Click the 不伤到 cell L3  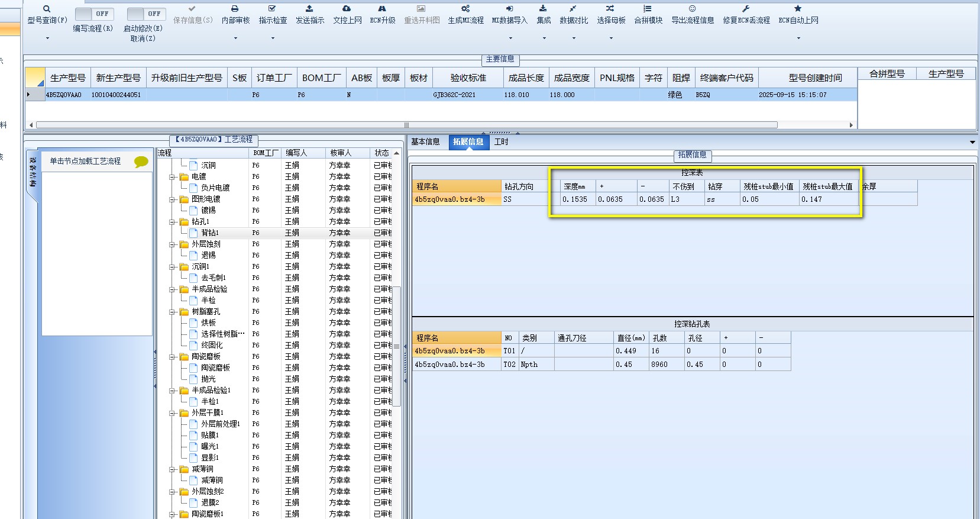(x=687, y=199)
